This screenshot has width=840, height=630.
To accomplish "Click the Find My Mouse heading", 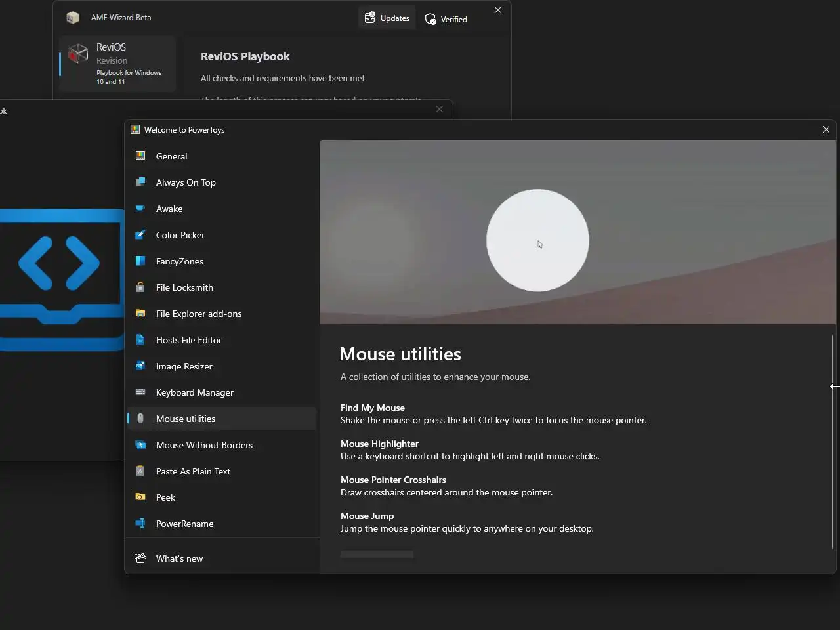I will pos(373,408).
